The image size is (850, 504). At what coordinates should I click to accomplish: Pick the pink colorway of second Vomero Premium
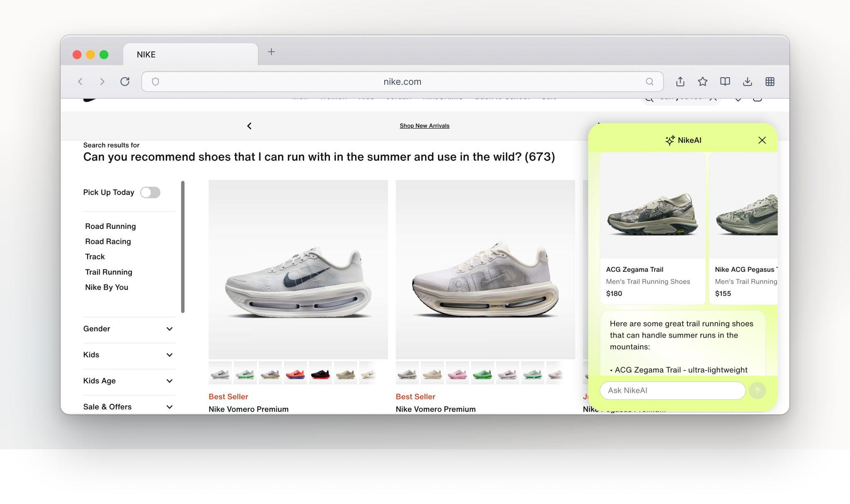click(x=457, y=373)
